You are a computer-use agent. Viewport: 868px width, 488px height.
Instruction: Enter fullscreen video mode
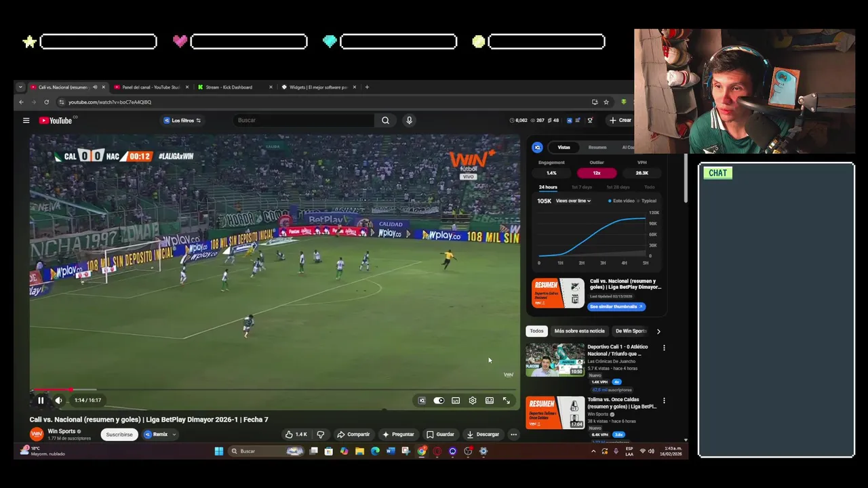point(507,401)
